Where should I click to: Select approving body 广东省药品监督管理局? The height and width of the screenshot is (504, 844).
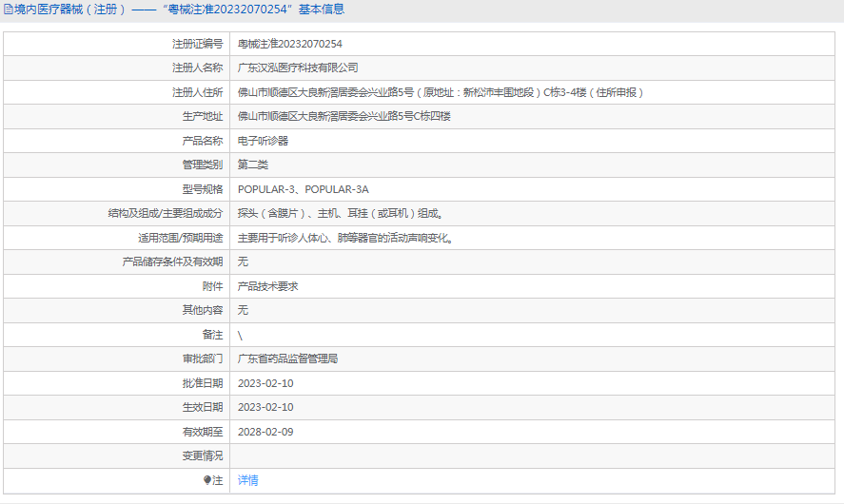coord(287,359)
